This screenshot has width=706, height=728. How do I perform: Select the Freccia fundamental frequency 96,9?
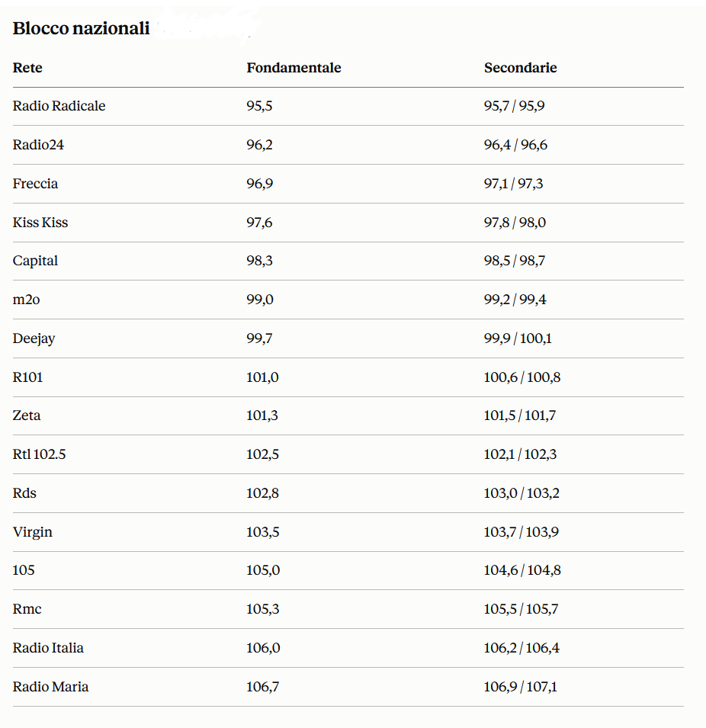[259, 184]
